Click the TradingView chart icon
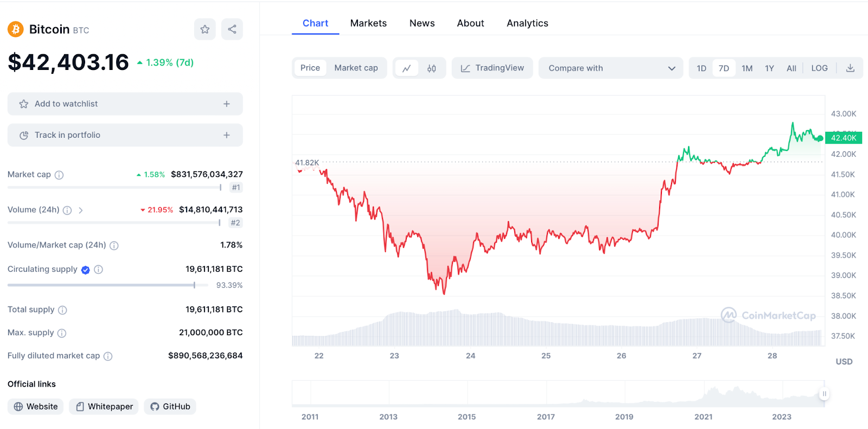The image size is (868, 429). click(x=465, y=68)
